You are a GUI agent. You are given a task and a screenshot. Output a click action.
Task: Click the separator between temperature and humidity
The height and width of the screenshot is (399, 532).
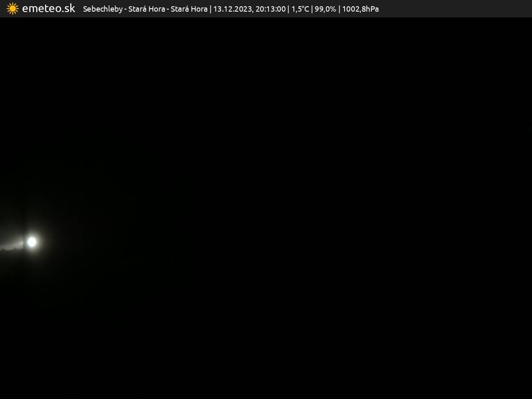tap(312, 9)
